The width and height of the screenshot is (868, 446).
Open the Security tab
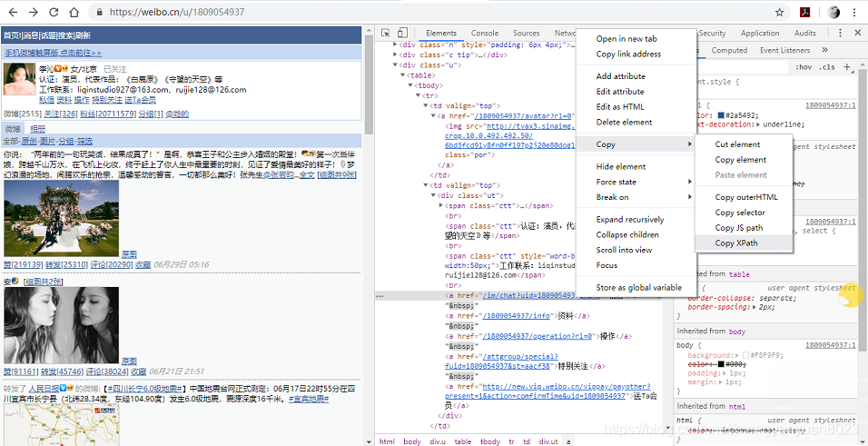[712, 34]
